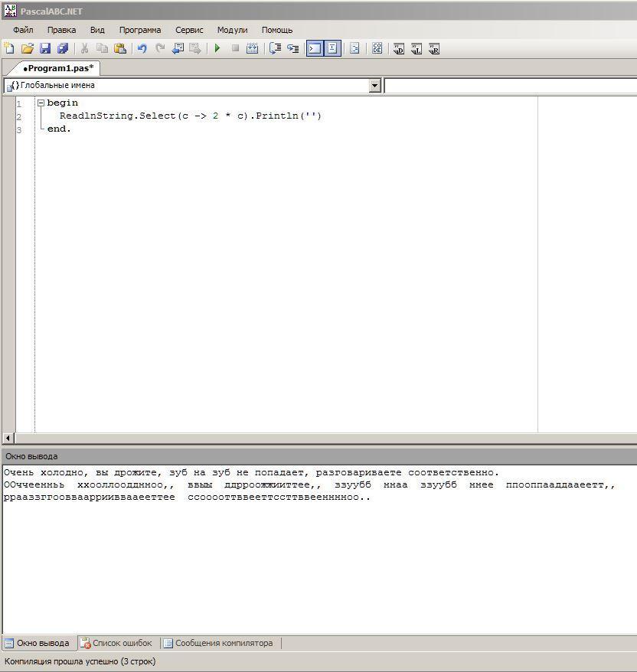Undo the last edit via toolbar arrow
Screen dimensions: 637x672
click(x=142, y=48)
